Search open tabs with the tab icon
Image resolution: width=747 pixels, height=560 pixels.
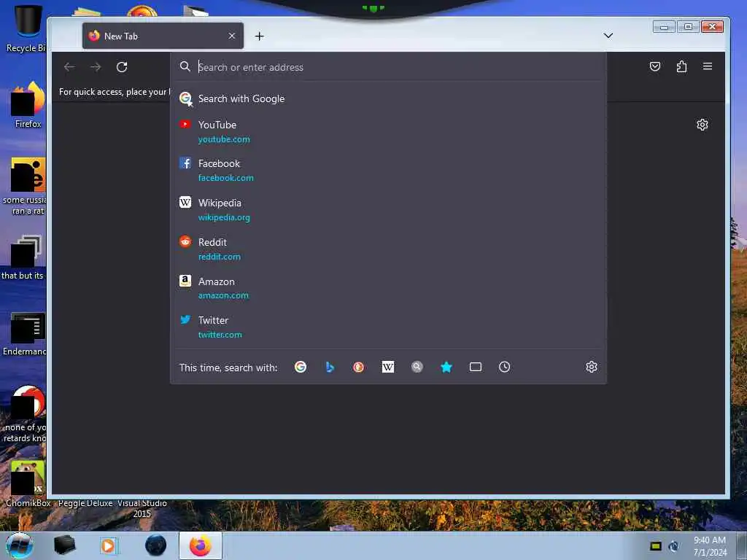click(x=476, y=367)
